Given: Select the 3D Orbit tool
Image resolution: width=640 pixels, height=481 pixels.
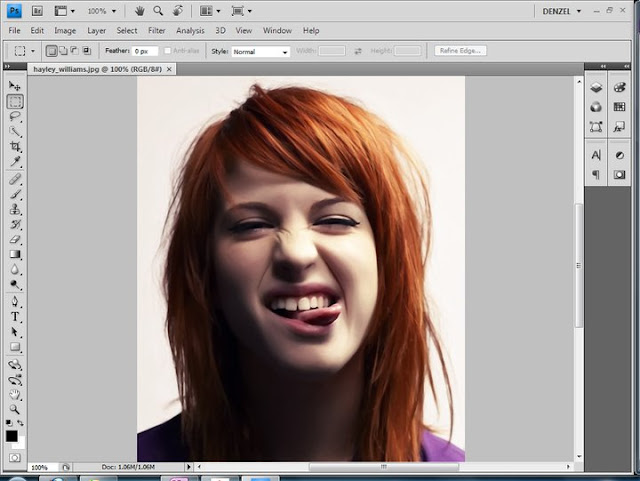Looking at the screenshot, I should 15,380.
